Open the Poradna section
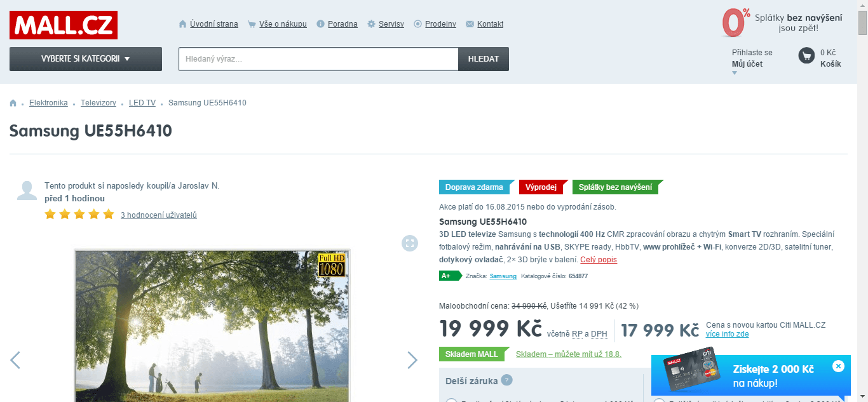 point(342,24)
